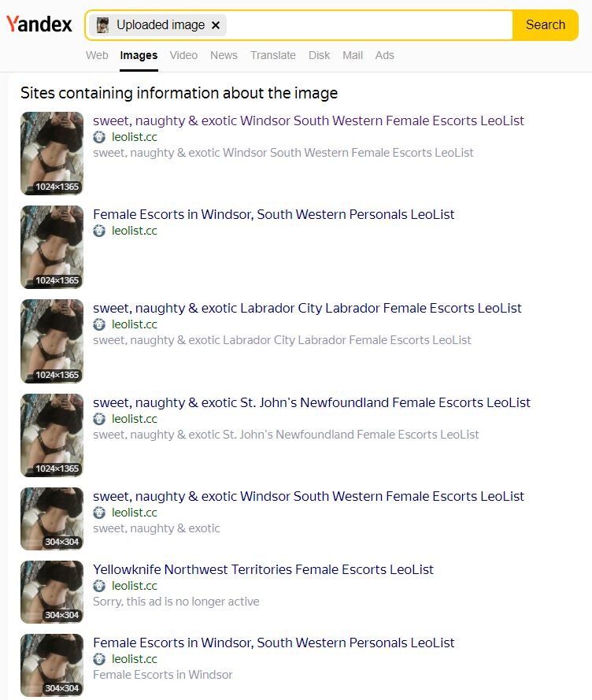Select the Ads tab
Screen dimensions: 592x700
pos(384,55)
